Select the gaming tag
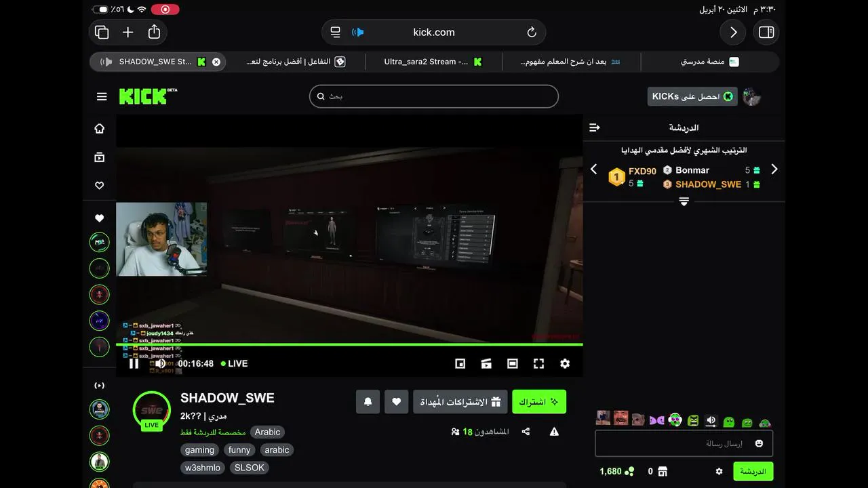This screenshot has width=868, height=488. [x=199, y=450]
